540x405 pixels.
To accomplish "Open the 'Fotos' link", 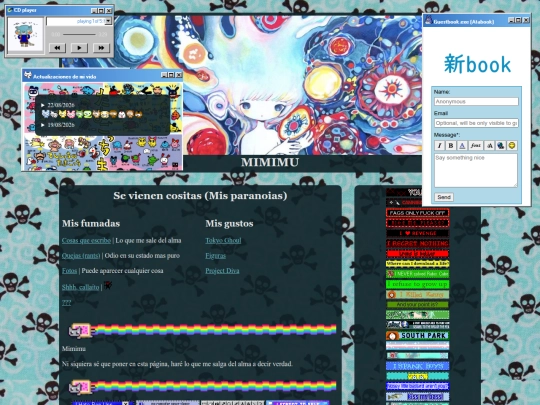I will coord(70,271).
